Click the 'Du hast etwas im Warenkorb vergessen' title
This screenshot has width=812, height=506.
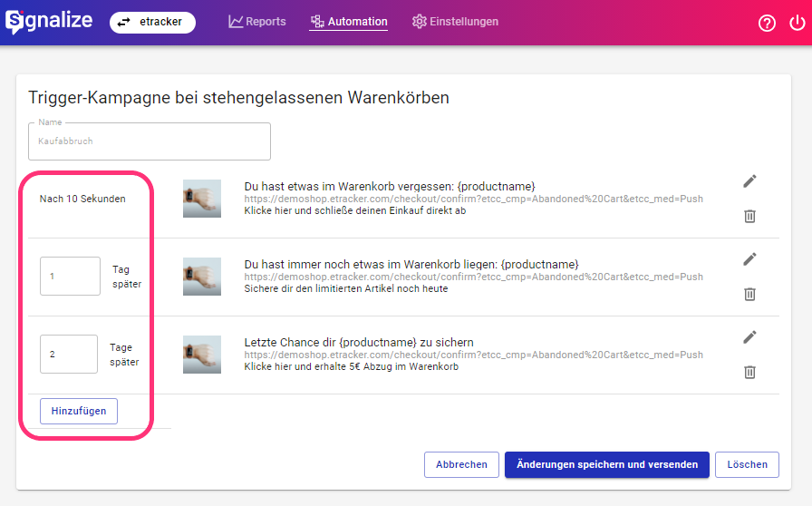pyautogui.click(x=390, y=187)
